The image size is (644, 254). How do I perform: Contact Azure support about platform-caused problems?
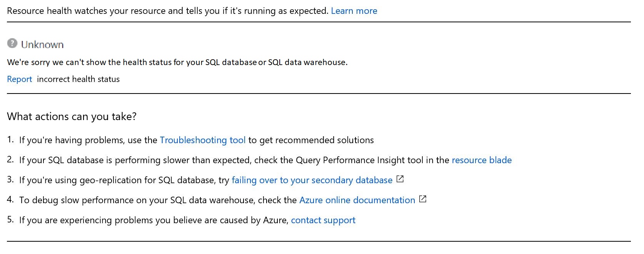coord(323,220)
